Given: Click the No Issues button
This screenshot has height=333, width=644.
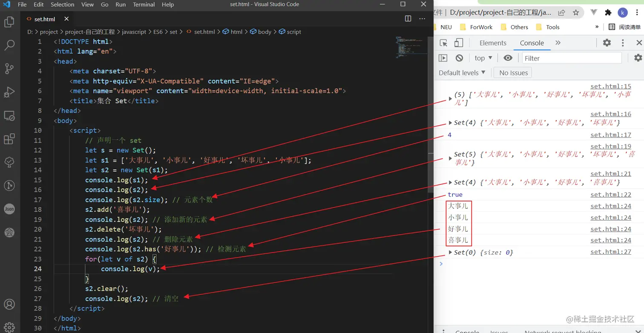Looking at the screenshot, I should tap(513, 73).
